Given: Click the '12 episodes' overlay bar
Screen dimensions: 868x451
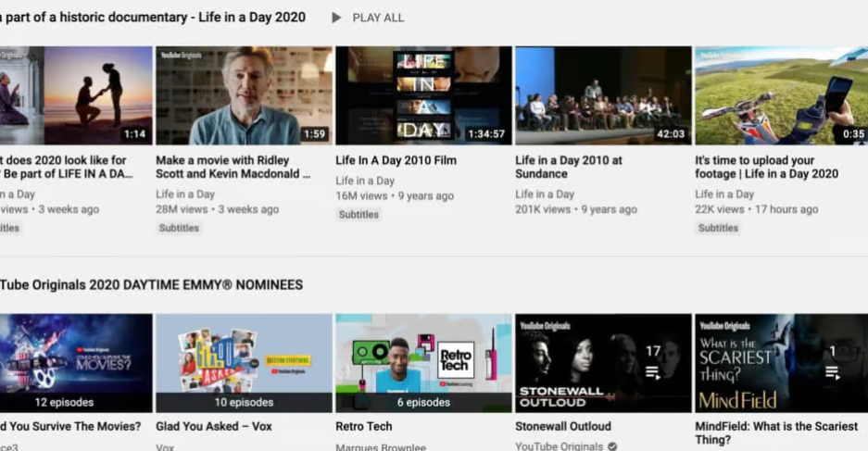Looking at the screenshot, I should point(76,402).
